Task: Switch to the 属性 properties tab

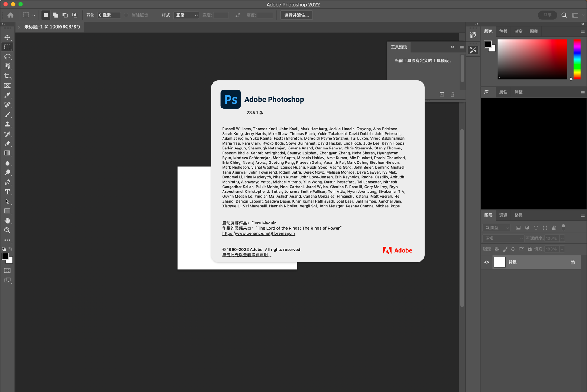Action: [x=503, y=92]
